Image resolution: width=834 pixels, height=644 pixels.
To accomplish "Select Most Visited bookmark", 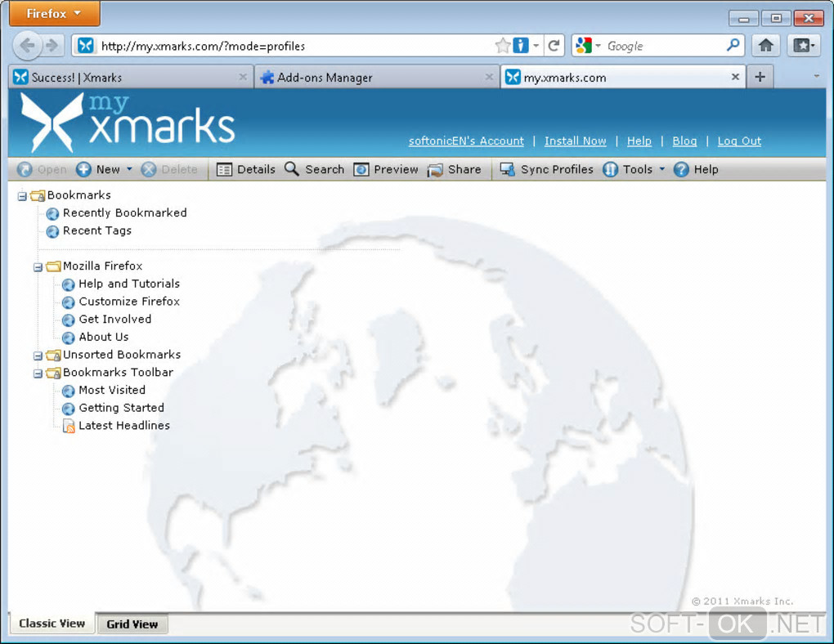I will (x=112, y=390).
